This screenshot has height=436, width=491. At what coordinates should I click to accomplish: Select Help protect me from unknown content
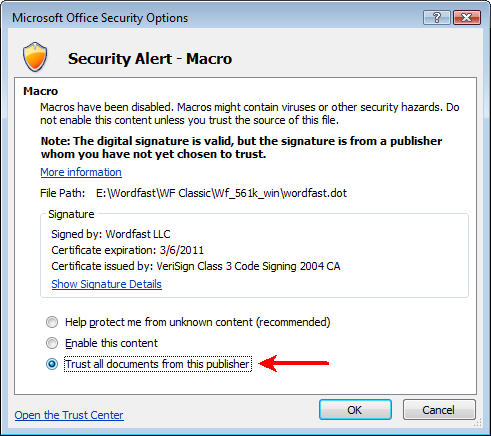coord(188,322)
